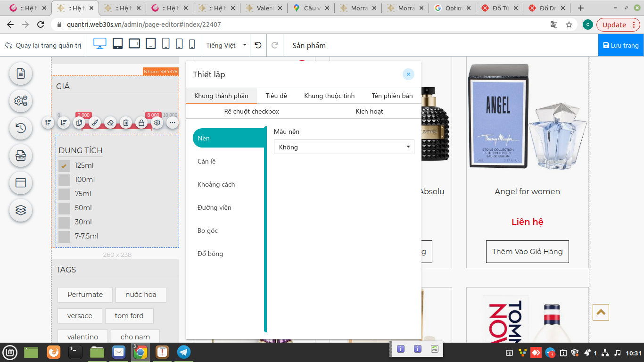644x362 pixels.
Task: Open the print/form sidebar icon
Action: coord(21,156)
